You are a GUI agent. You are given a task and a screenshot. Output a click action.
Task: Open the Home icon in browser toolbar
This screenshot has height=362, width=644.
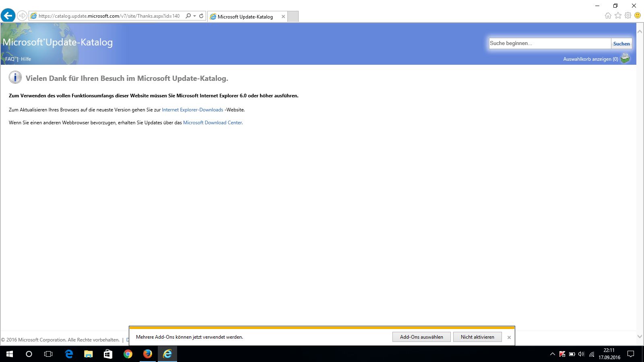point(608,16)
